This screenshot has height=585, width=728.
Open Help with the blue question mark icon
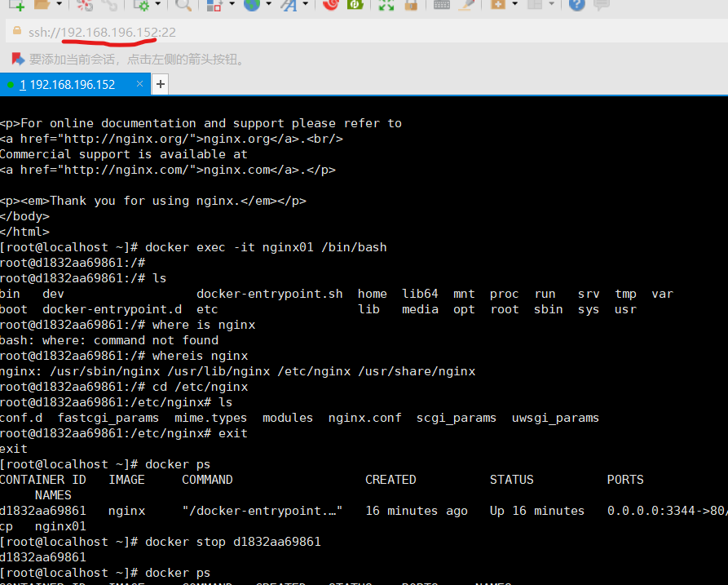pyautogui.click(x=576, y=5)
